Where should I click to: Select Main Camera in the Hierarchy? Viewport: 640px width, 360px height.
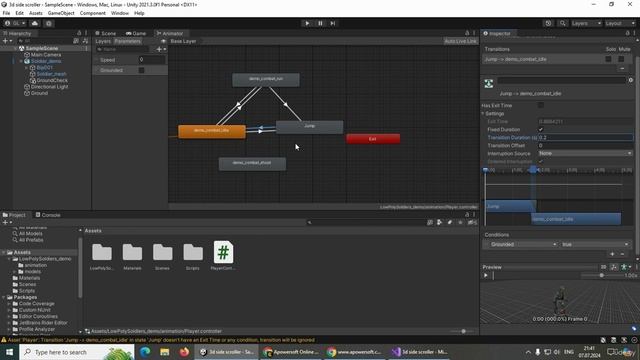46,55
